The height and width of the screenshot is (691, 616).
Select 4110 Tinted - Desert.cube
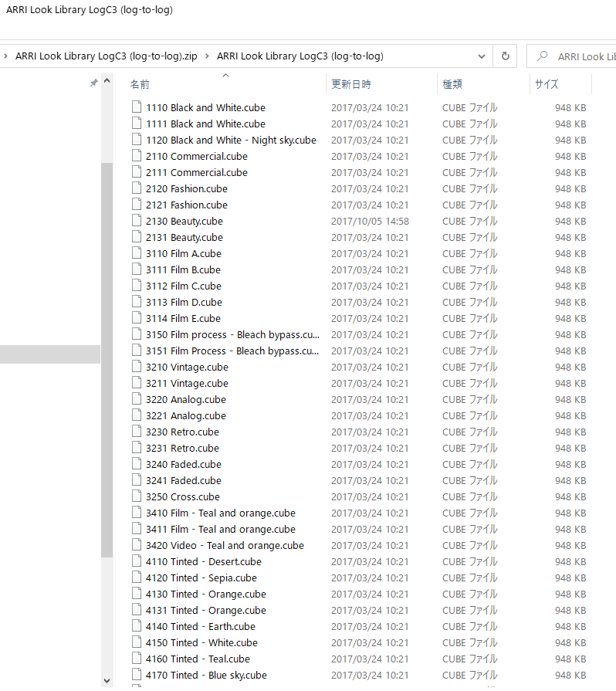[204, 562]
